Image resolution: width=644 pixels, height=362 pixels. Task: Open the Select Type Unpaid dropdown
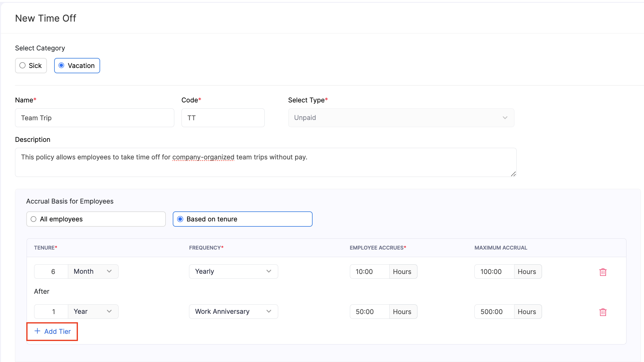(x=401, y=118)
